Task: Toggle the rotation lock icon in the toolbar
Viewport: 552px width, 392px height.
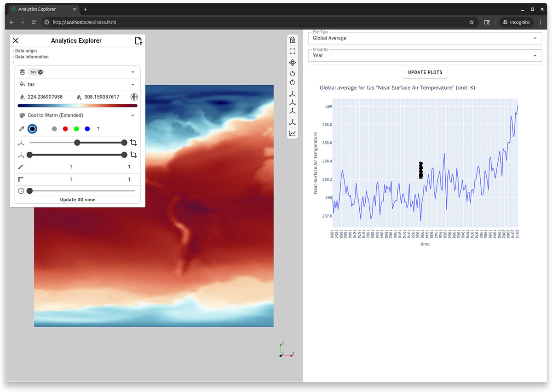Action: click(292, 40)
